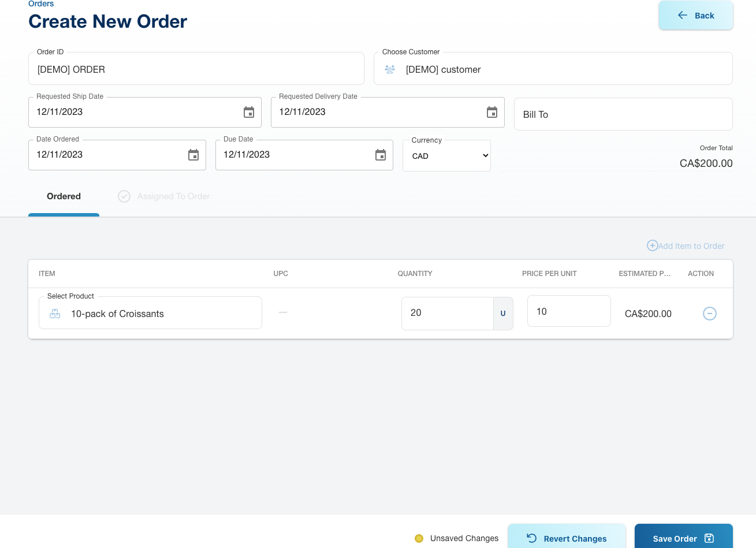Click the Date Ordered calendar icon
This screenshot has width=756, height=548.
click(x=193, y=155)
